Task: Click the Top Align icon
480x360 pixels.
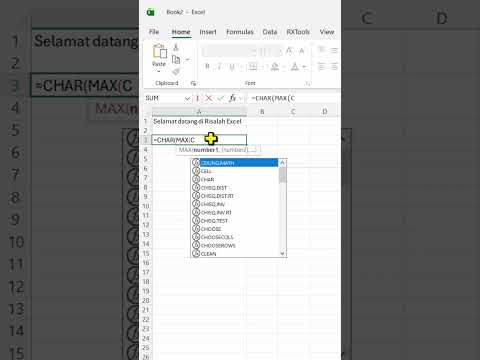Action: (322, 50)
